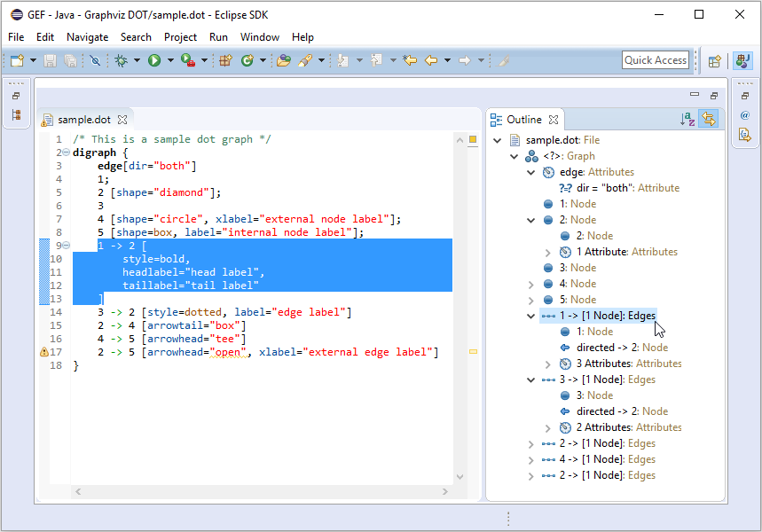This screenshot has width=762, height=532.
Task: Collapse code folding on line 9
Action: tap(67, 246)
